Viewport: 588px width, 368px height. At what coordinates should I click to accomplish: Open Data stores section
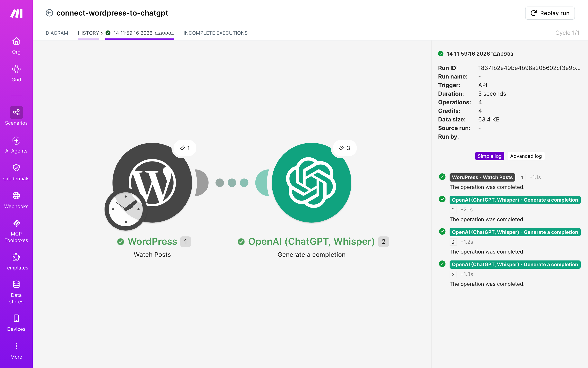[x=16, y=292]
